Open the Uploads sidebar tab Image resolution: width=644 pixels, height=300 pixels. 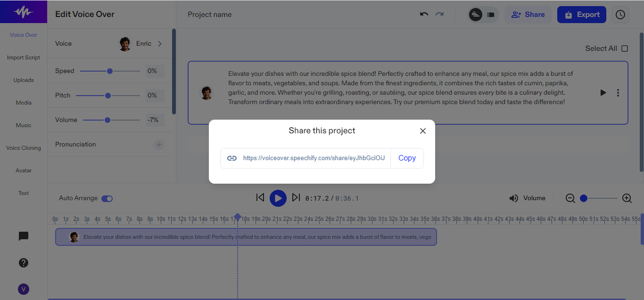pos(24,80)
